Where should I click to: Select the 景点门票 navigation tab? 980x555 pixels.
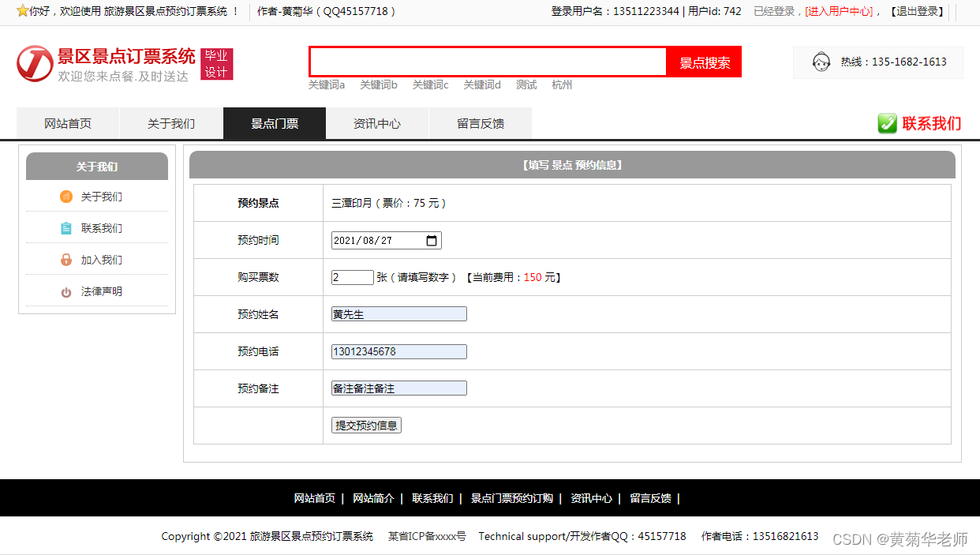pyautogui.click(x=275, y=123)
